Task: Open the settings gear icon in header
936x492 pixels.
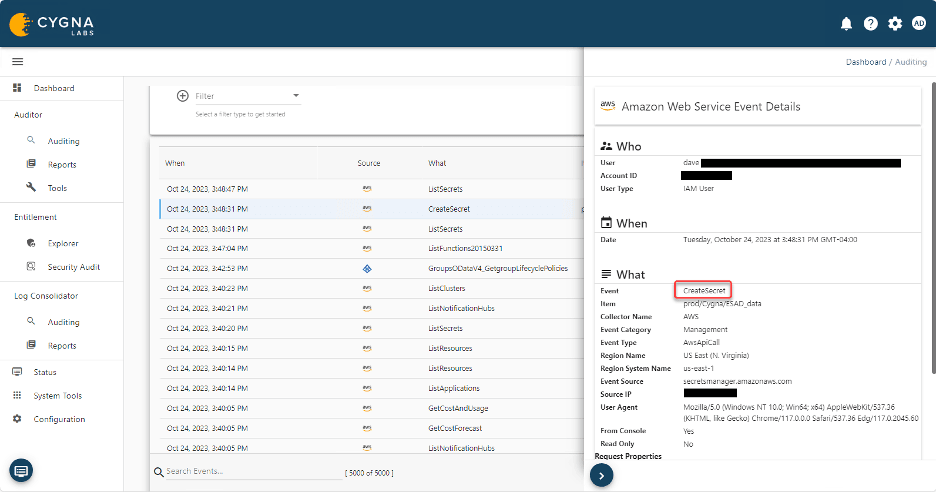Action: click(x=895, y=23)
